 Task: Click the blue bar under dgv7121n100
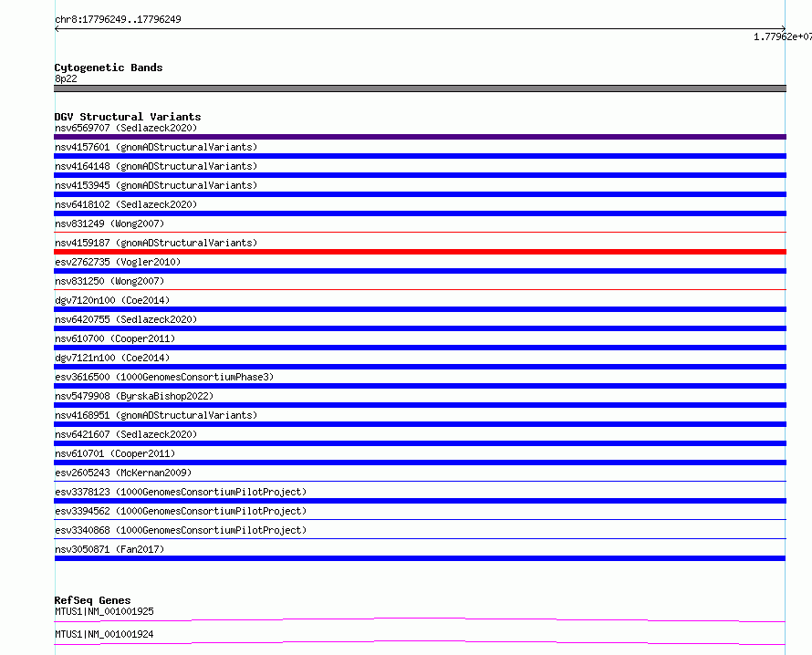tap(420, 367)
